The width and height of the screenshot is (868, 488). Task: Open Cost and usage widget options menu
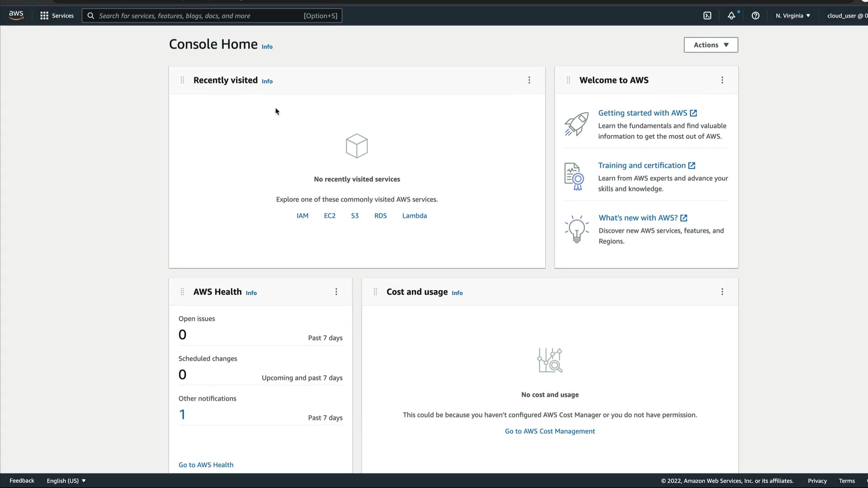click(722, 292)
